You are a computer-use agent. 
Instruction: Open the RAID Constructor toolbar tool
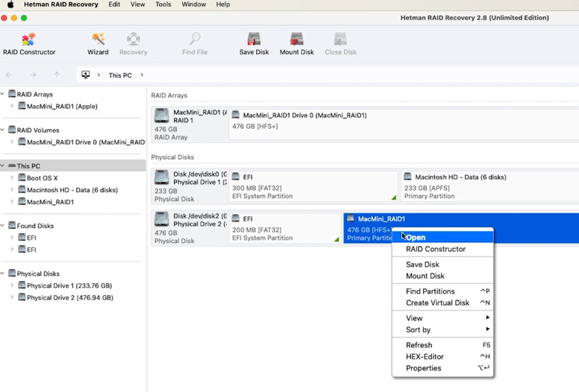click(29, 44)
